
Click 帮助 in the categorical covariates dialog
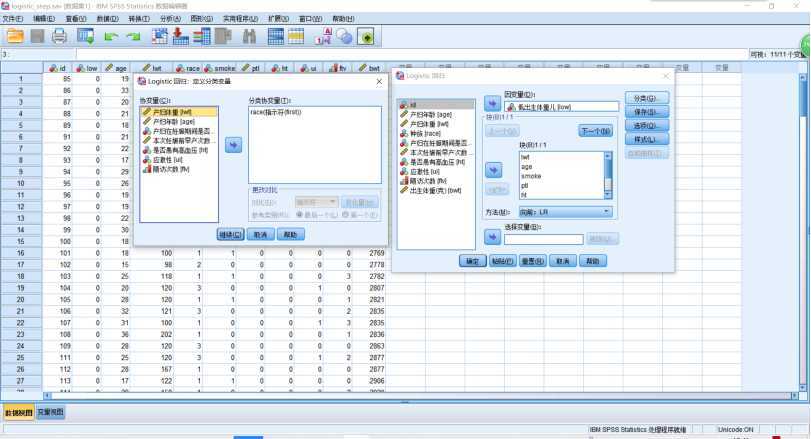click(x=290, y=234)
